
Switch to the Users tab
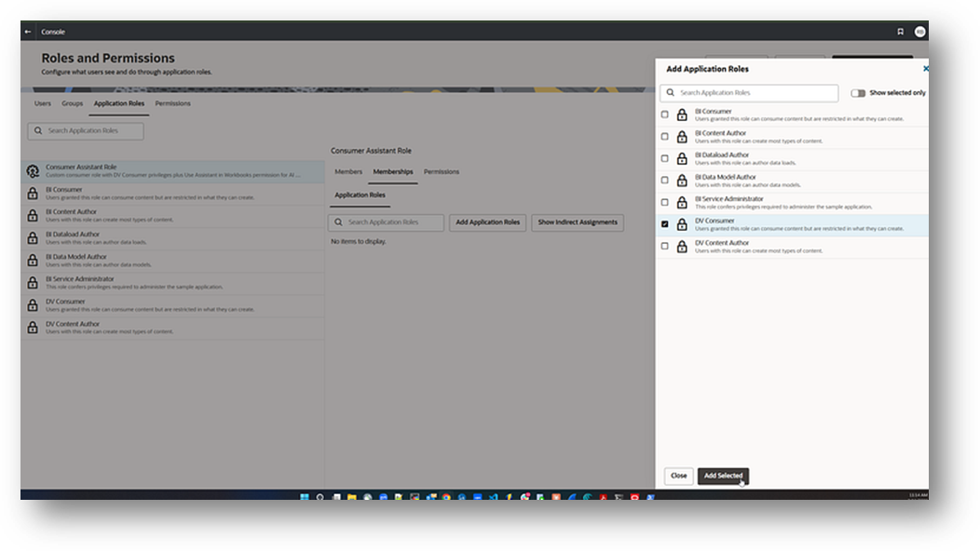click(43, 103)
